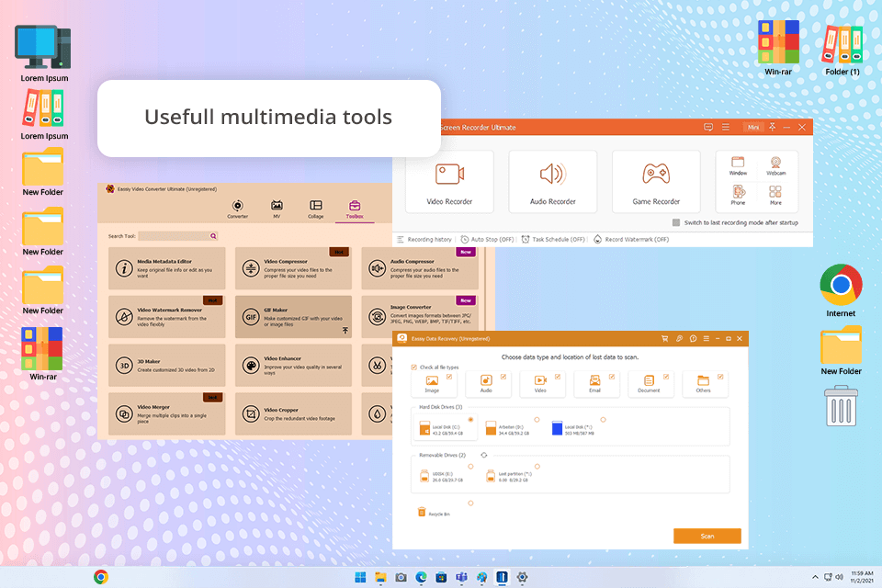Select UDISK (E:) removable drive radio
This screenshot has width=882, height=588.
(470, 467)
